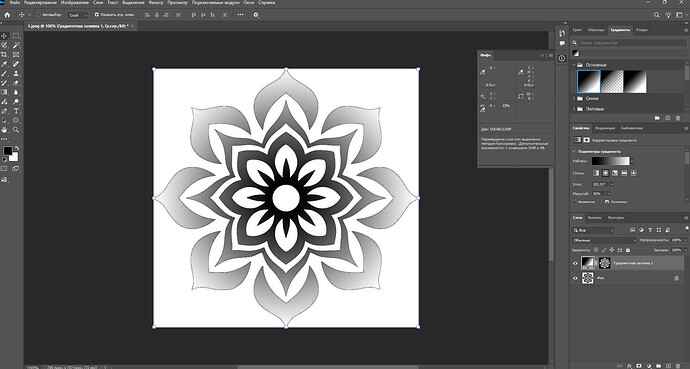Open search via the magnifier in the options bar
690x369 pixels.
657,15
